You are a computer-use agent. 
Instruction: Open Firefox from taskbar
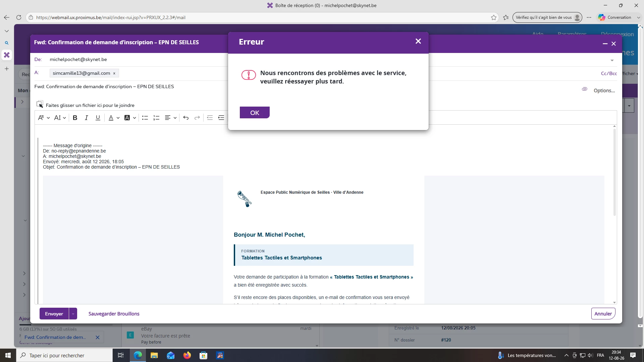tap(187, 355)
